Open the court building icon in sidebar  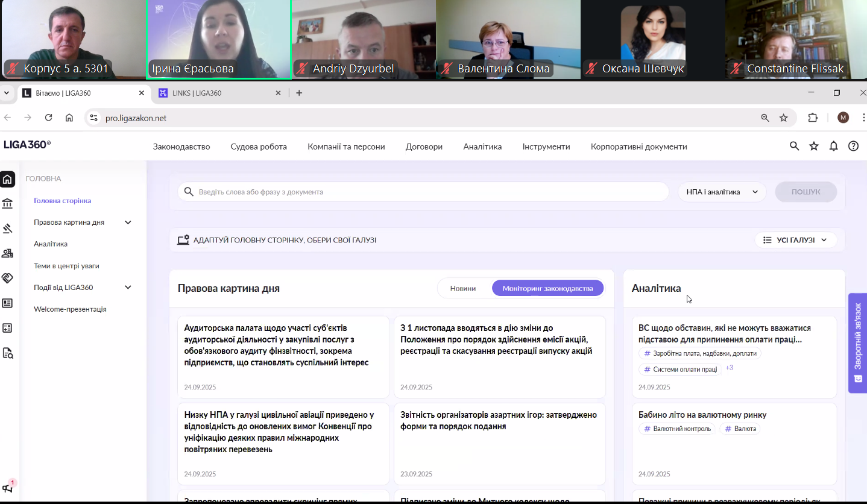tap(8, 204)
